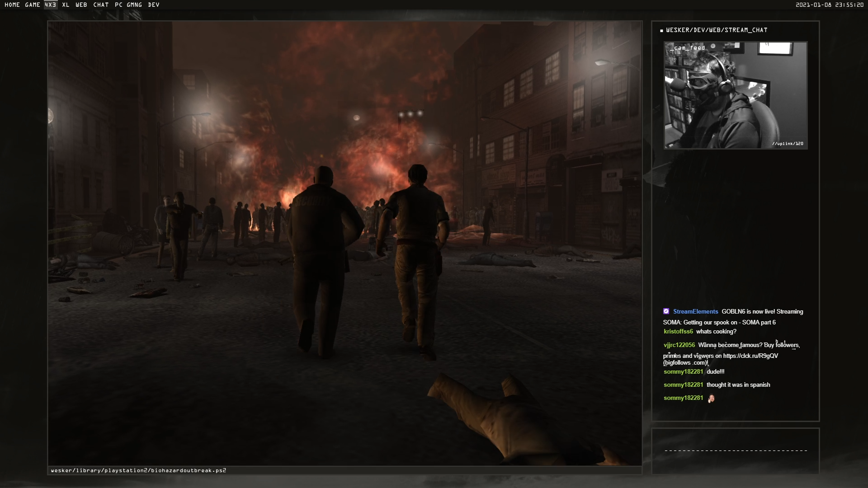The image size is (868, 488).
Task: Open the cam_feed webcam thumbnail
Action: 736,95
